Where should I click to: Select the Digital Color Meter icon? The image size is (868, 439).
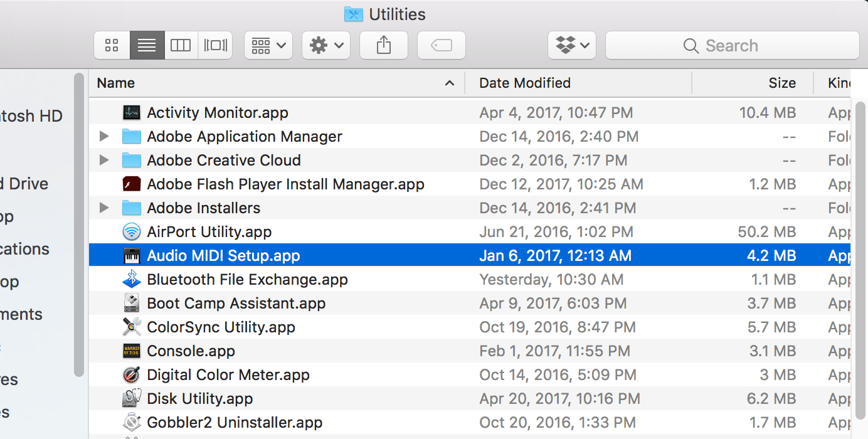coord(132,375)
